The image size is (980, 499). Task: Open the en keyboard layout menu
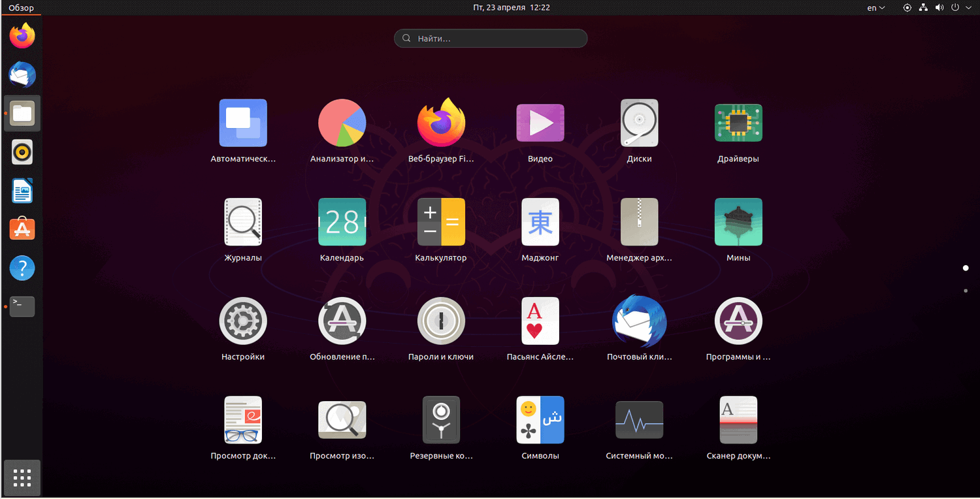click(x=876, y=8)
